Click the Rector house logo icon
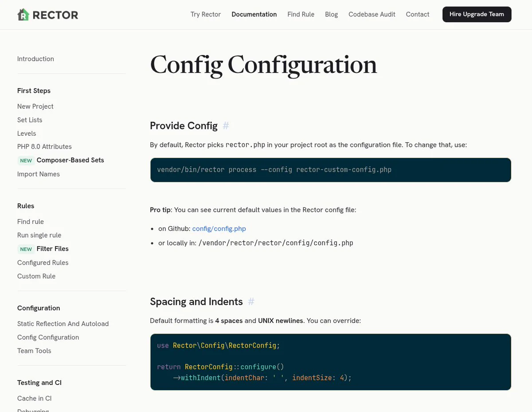This screenshot has width=532, height=412. [x=23, y=15]
